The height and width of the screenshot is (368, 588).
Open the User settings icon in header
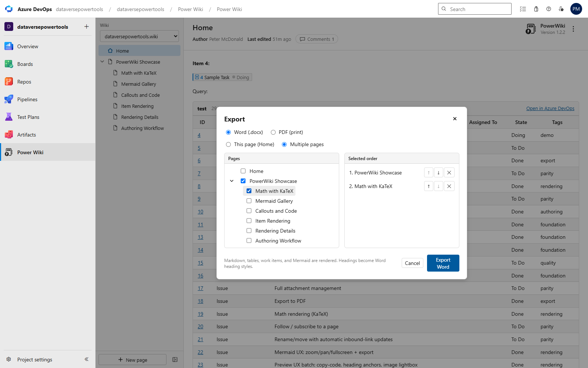point(561,9)
